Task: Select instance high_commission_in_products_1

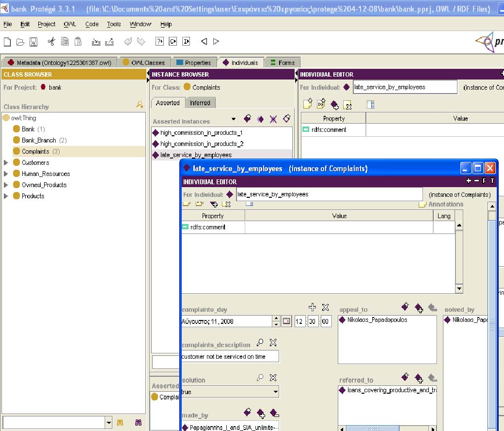Action: click(x=202, y=133)
